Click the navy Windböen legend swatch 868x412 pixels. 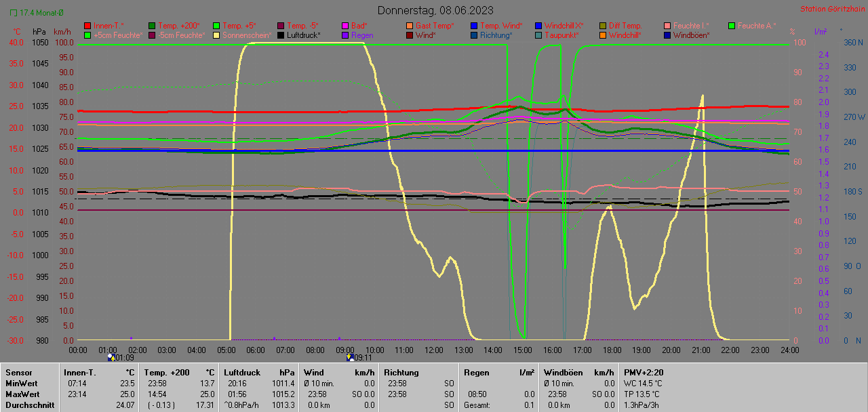[x=667, y=35]
